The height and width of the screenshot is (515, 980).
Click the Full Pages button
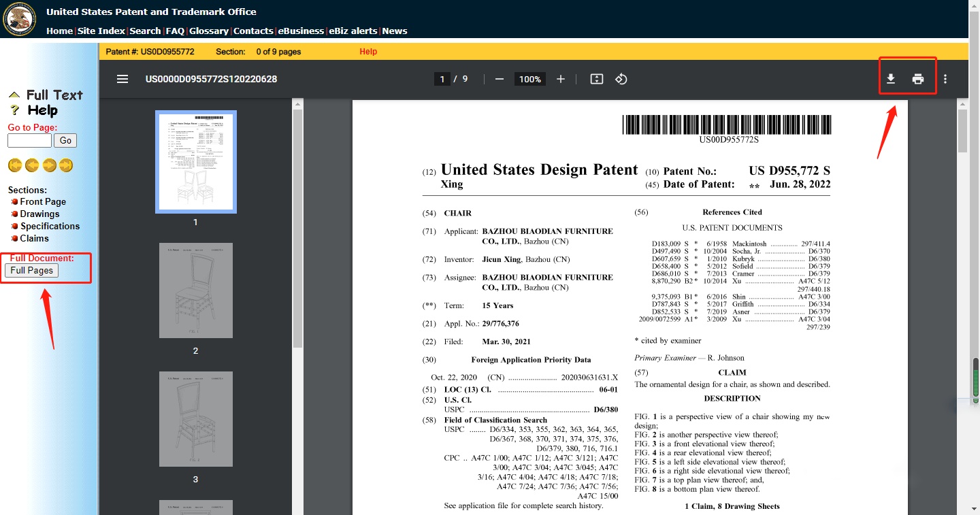pyautogui.click(x=31, y=270)
